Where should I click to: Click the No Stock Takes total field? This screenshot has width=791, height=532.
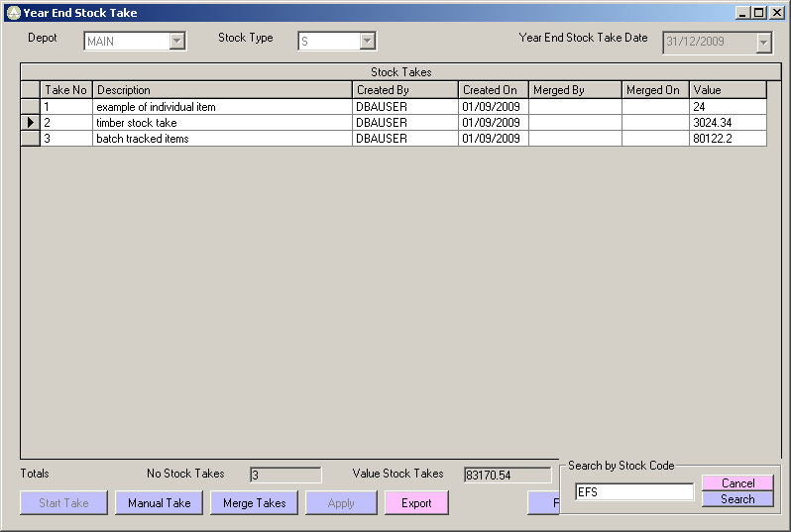(285, 475)
